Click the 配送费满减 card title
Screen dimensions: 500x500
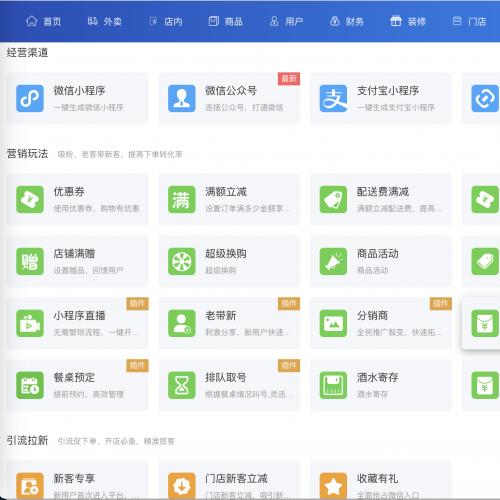click(x=383, y=192)
